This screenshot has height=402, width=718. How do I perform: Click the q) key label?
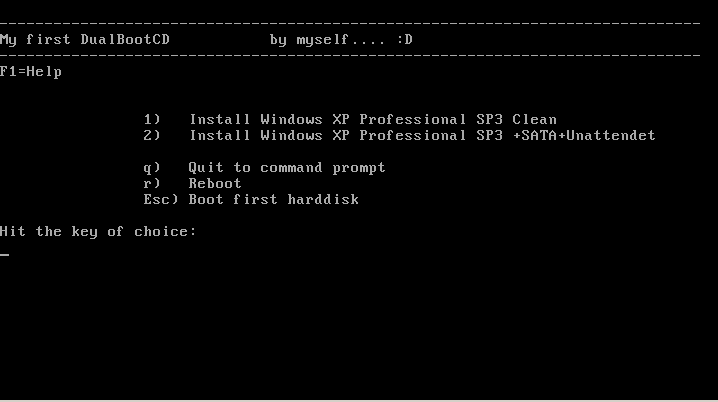coord(152,168)
